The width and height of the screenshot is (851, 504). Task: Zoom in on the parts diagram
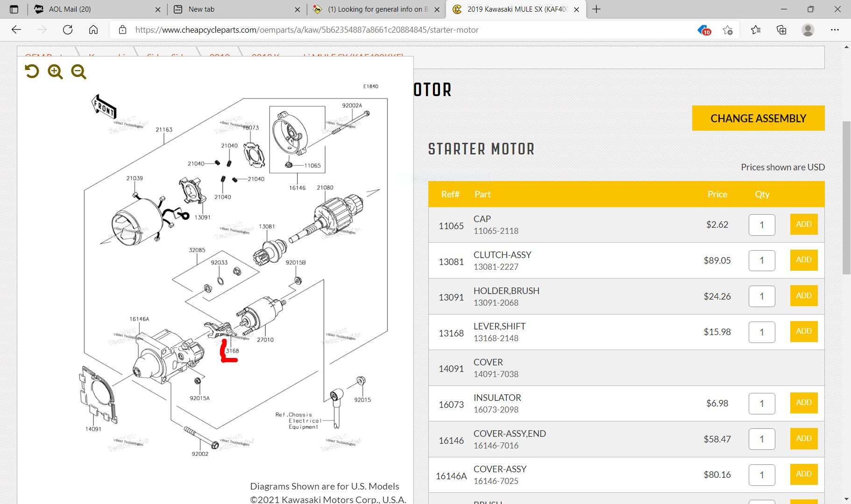coord(55,71)
